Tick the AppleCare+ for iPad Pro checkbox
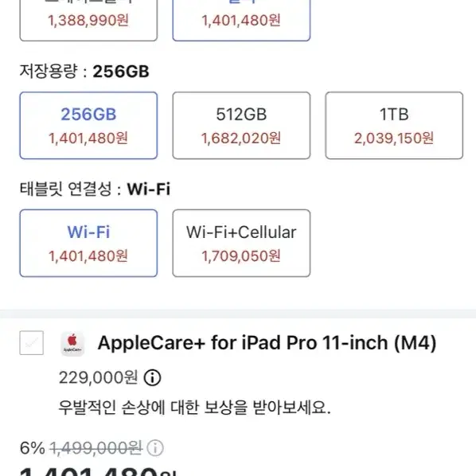The width and height of the screenshot is (476, 476). point(32,343)
